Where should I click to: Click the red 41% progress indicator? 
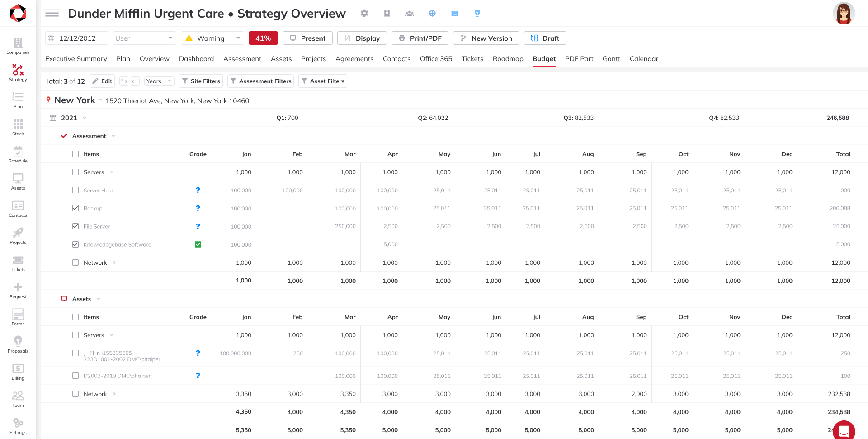pos(263,38)
